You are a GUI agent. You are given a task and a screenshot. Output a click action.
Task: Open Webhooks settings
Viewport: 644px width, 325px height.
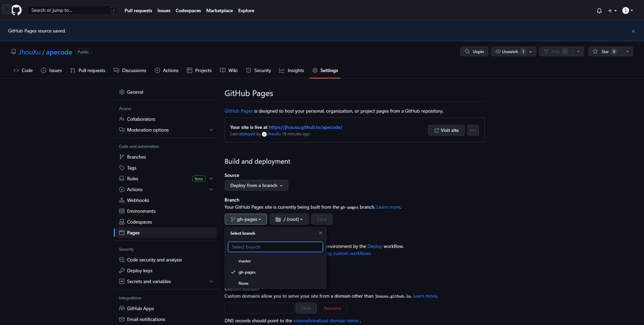166,200
